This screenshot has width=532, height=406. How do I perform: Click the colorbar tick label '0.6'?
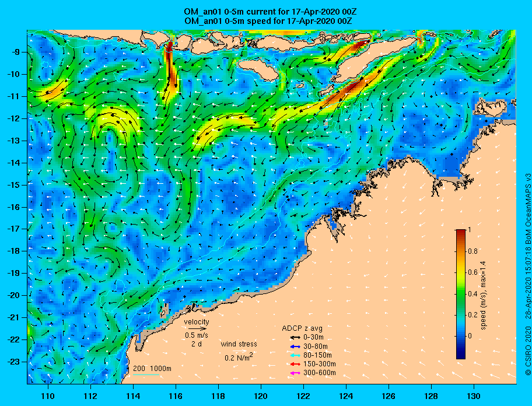coord(473,272)
